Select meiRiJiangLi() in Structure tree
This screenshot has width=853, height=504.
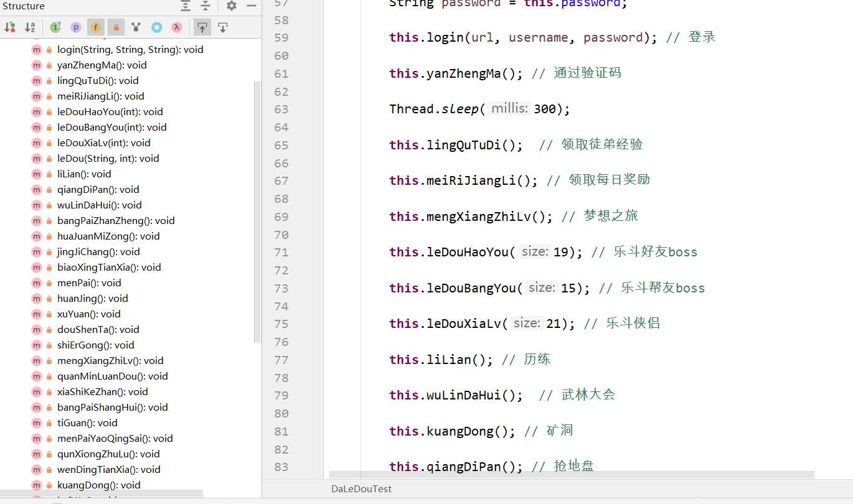pos(101,96)
